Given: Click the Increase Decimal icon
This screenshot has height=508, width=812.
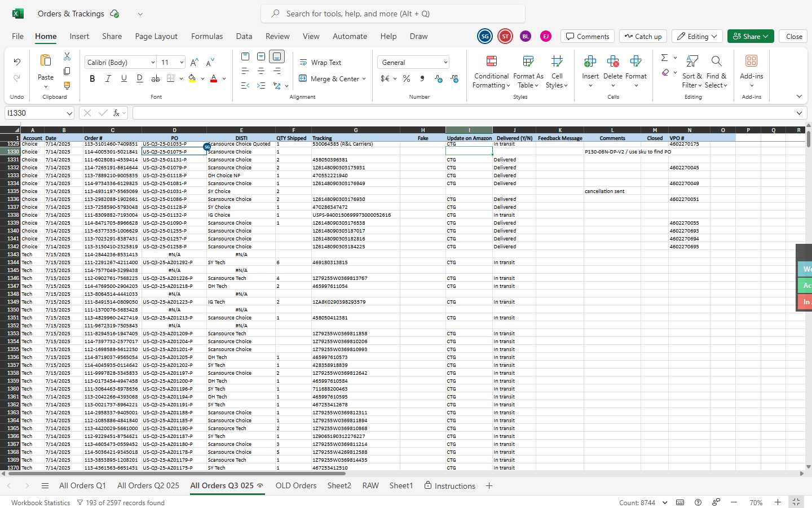Looking at the screenshot, I should (x=439, y=78).
